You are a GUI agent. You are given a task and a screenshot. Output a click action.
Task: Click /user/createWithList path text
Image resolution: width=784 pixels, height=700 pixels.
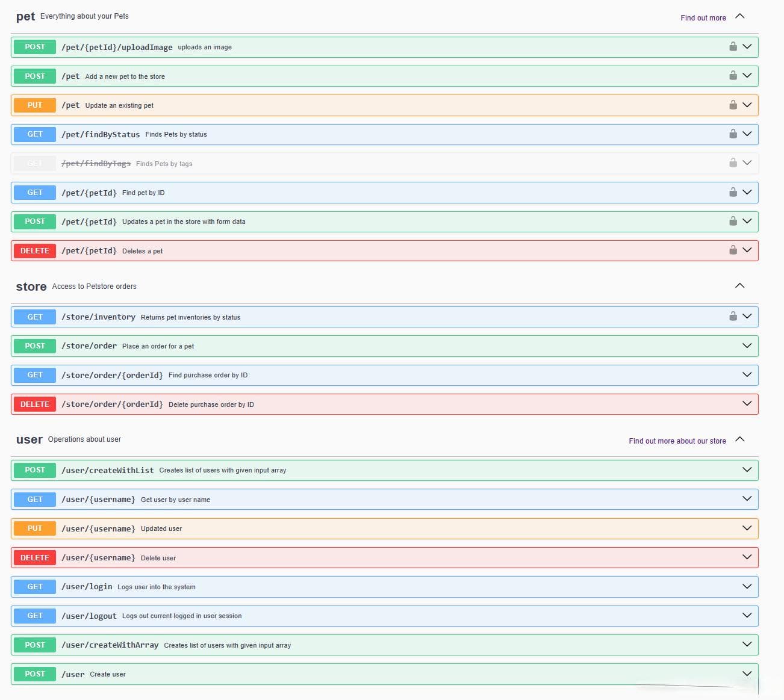tap(108, 470)
